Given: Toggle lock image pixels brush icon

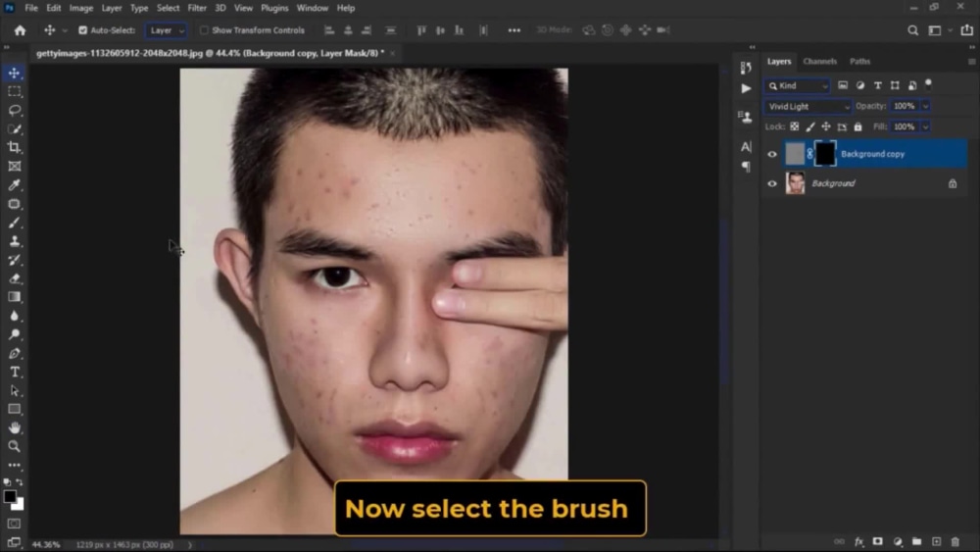Looking at the screenshot, I should click(x=810, y=126).
